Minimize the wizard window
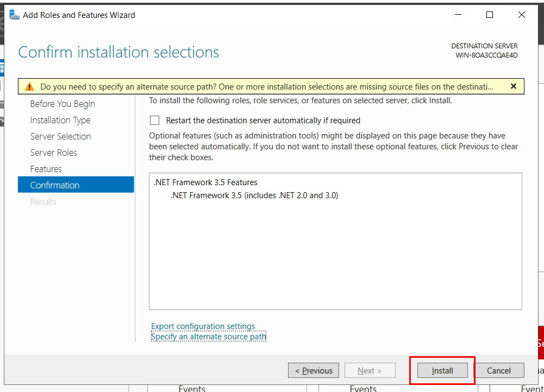 tap(458, 15)
